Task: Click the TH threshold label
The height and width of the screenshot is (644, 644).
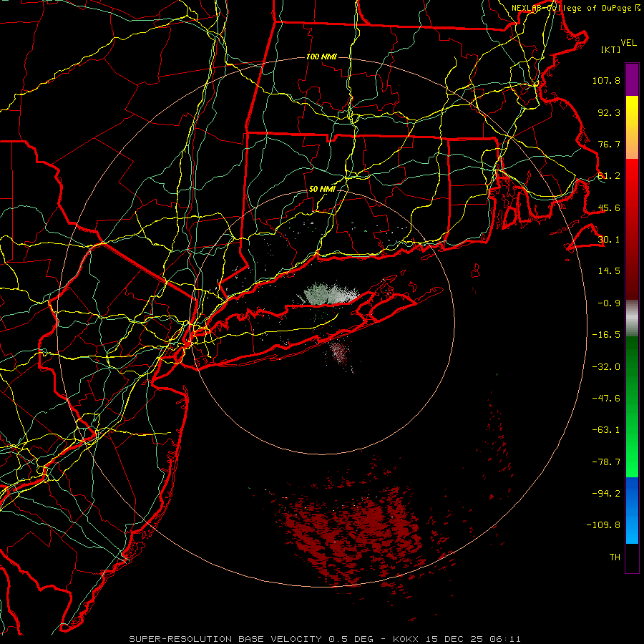Action: tap(615, 557)
